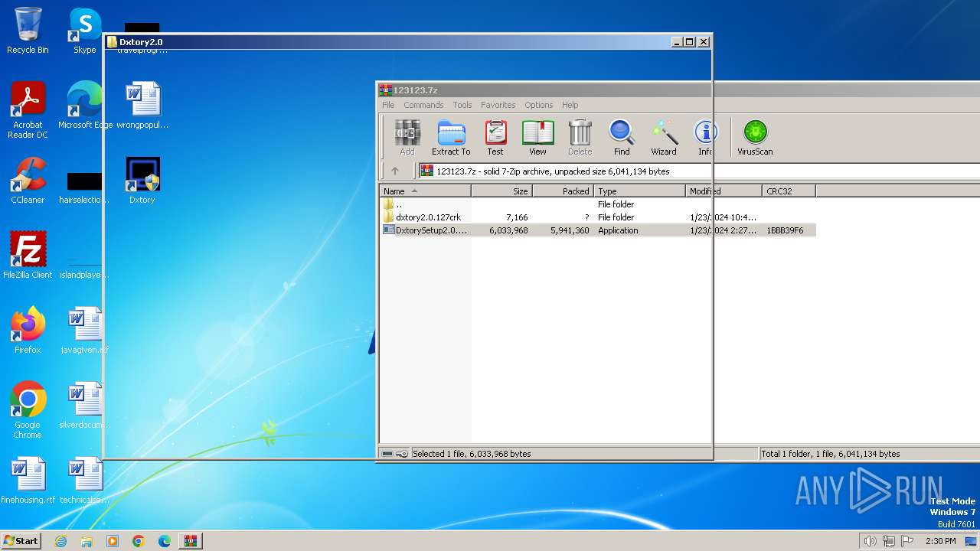Open the technicalser document icon
The width and height of the screenshot is (980, 551).
click(x=85, y=481)
